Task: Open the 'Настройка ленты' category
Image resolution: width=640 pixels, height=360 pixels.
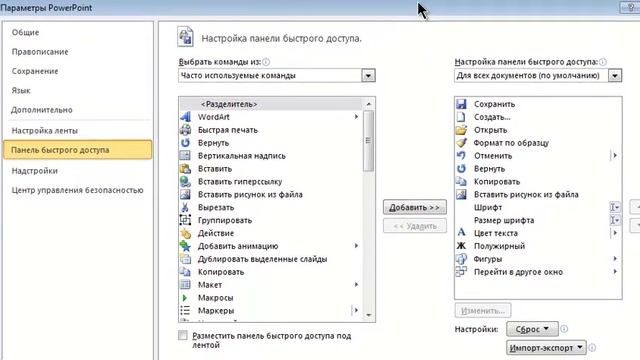Action: (44, 131)
